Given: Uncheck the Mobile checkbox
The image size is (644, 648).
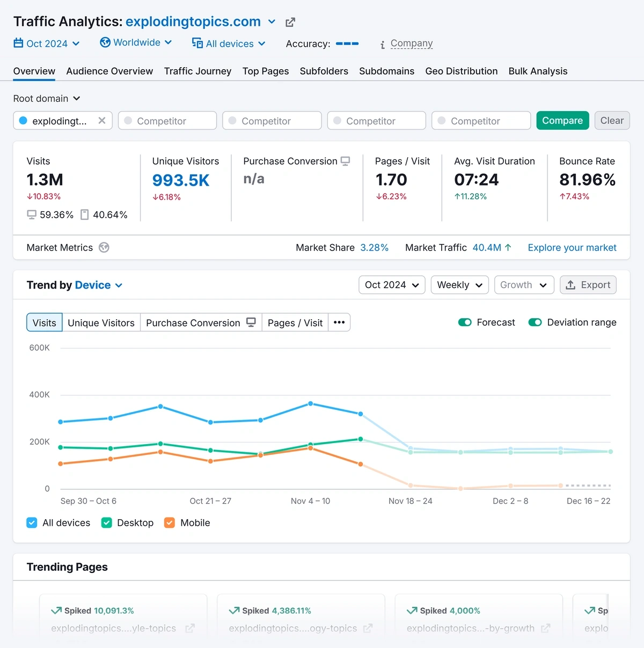Looking at the screenshot, I should point(170,522).
